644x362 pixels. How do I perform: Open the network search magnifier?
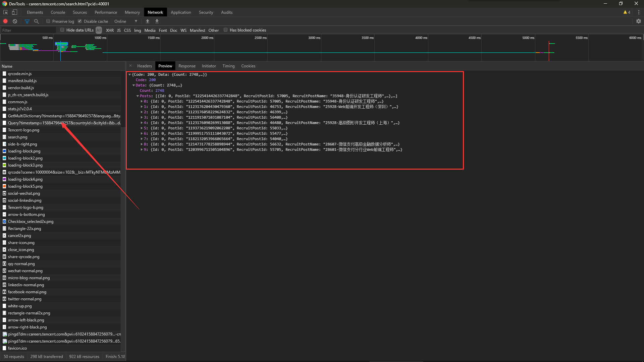(36, 21)
